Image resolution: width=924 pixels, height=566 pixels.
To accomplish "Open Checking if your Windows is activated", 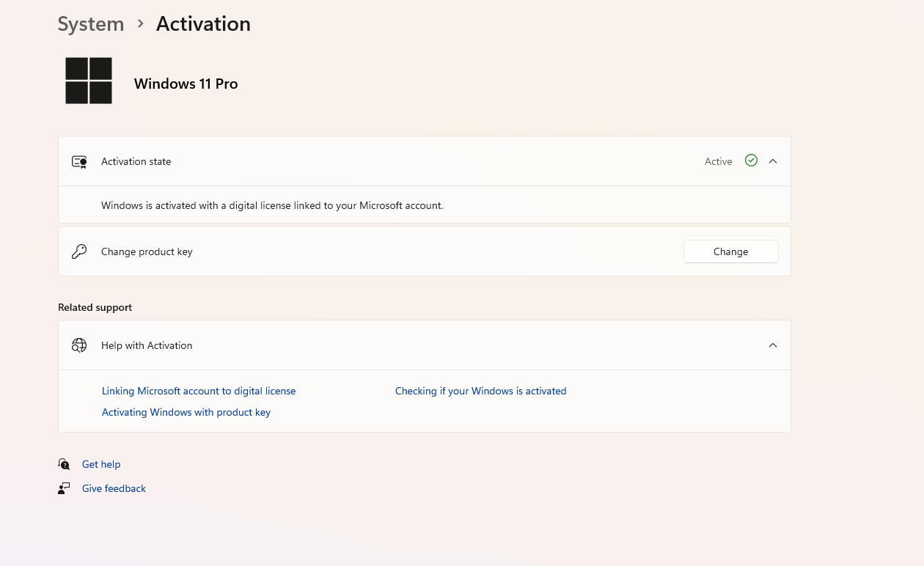I will pyautogui.click(x=481, y=391).
